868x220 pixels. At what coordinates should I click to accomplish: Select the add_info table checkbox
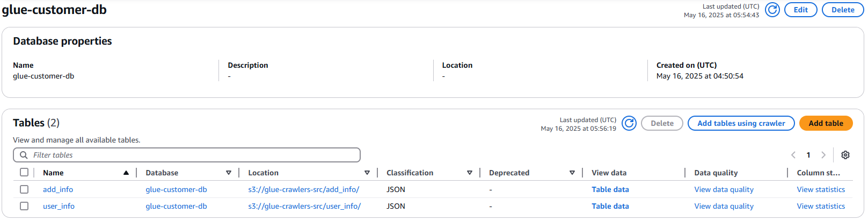pos(24,189)
